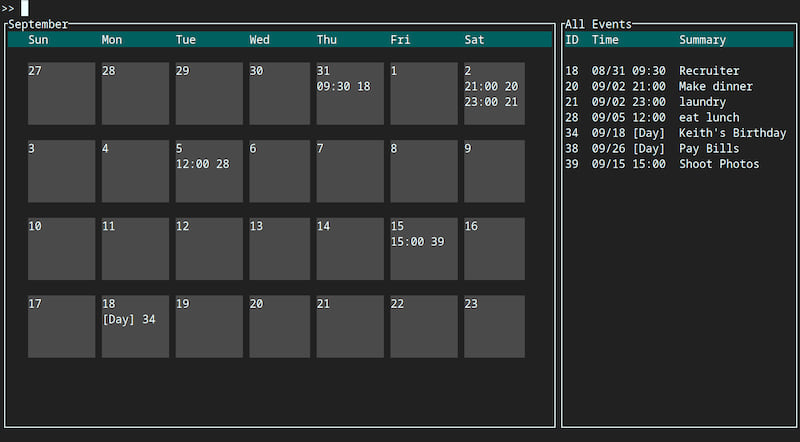Select the September 5 day cell

pos(209,171)
